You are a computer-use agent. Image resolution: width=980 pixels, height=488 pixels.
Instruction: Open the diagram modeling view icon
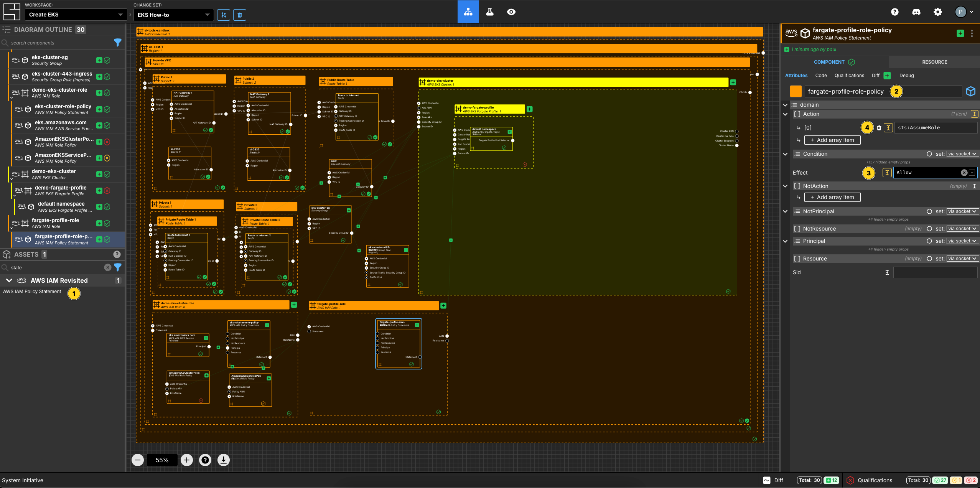(x=468, y=12)
